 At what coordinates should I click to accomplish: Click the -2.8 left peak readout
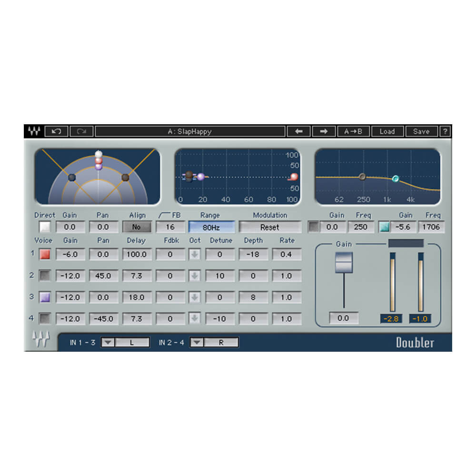(391, 319)
